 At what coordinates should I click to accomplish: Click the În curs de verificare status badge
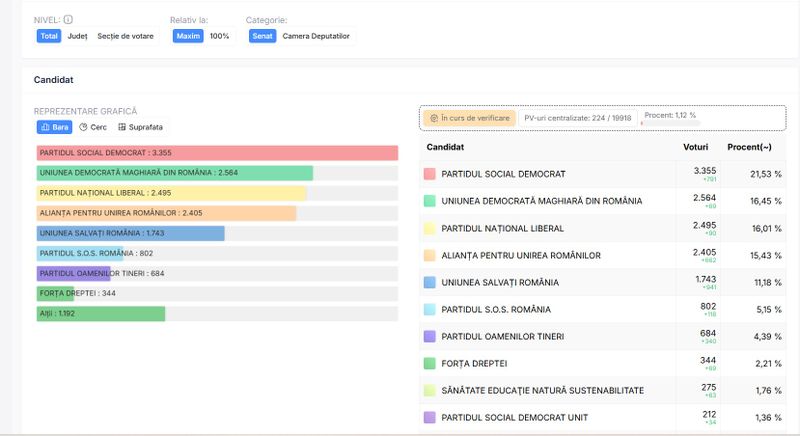tap(470, 118)
